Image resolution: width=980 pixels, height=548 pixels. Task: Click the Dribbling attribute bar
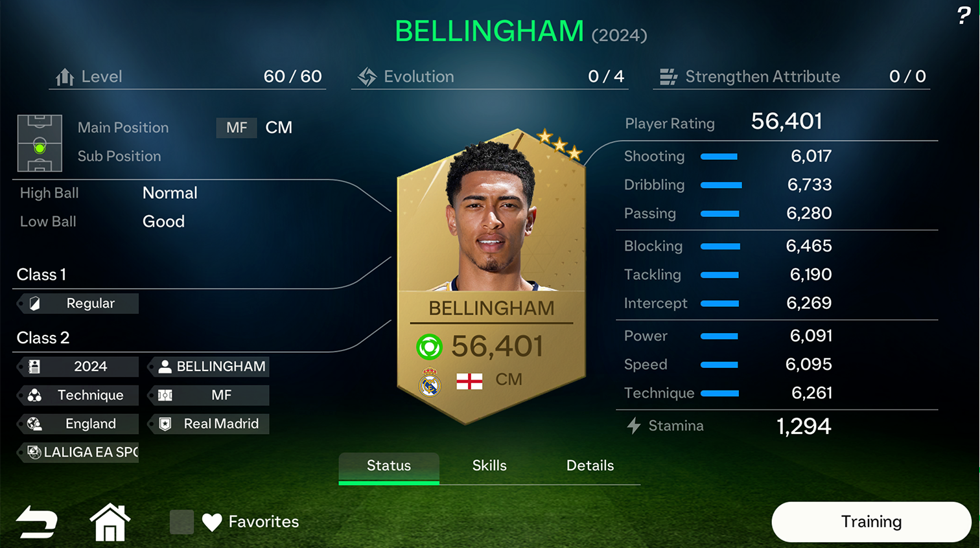tap(721, 185)
